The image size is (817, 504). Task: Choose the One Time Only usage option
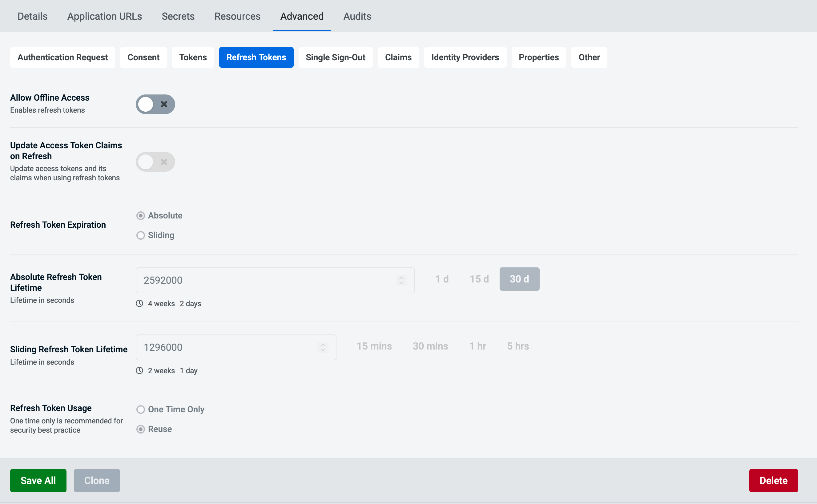[141, 409]
